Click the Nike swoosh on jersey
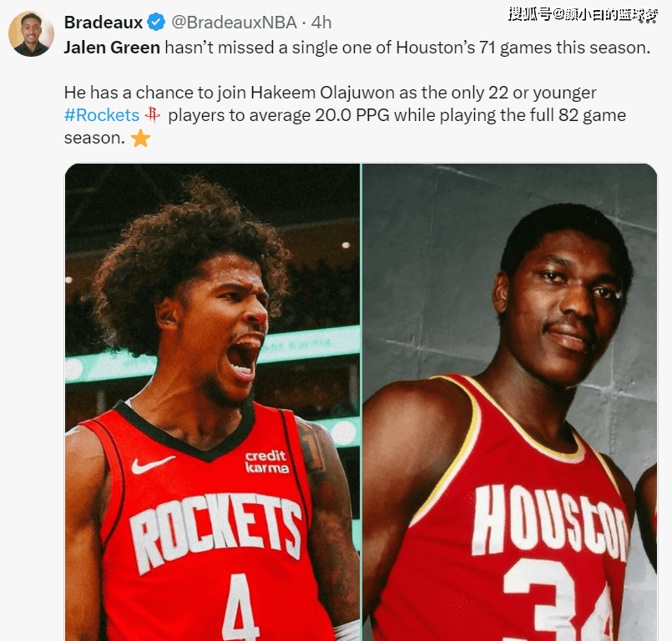The image size is (672, 641). [x=153, y=464]
